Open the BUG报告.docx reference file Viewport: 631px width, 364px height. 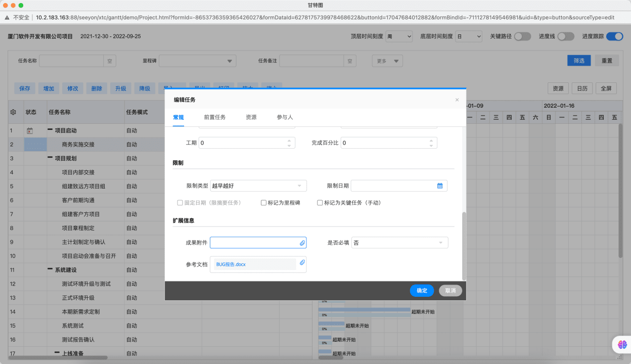(x=231, y=264)
